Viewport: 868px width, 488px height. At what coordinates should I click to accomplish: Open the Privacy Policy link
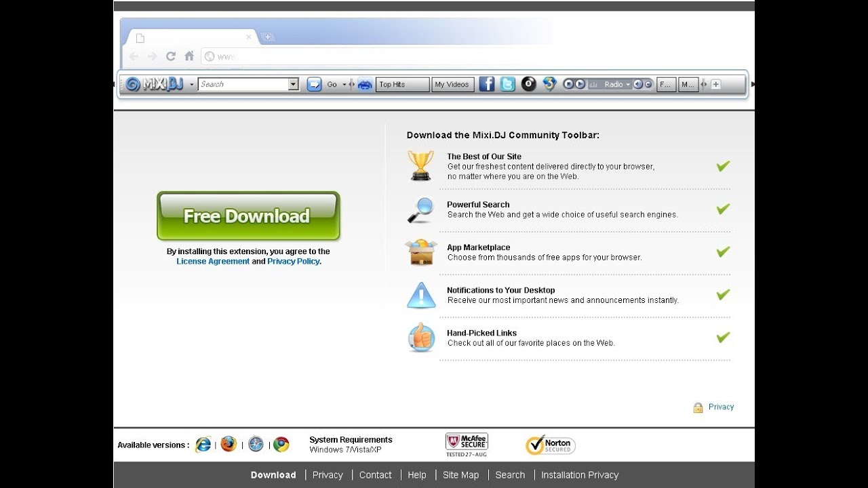tap(293, 262)
